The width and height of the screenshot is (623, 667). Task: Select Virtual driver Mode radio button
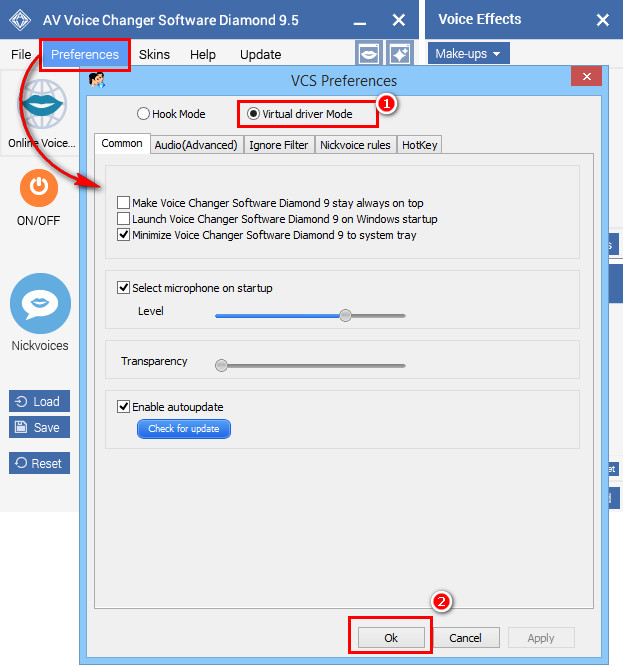[x=253, y=114]
